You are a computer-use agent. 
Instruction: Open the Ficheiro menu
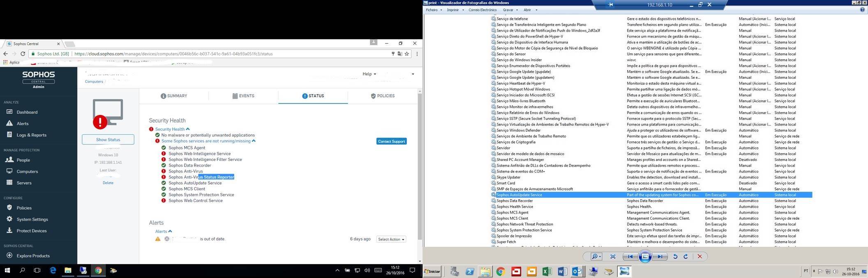click(x=434, y=10)
